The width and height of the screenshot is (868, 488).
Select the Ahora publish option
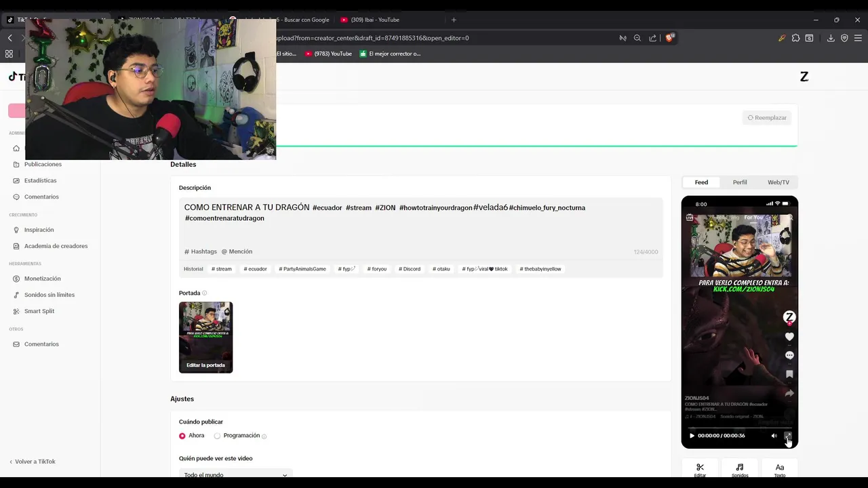click(x=182, y=436)
